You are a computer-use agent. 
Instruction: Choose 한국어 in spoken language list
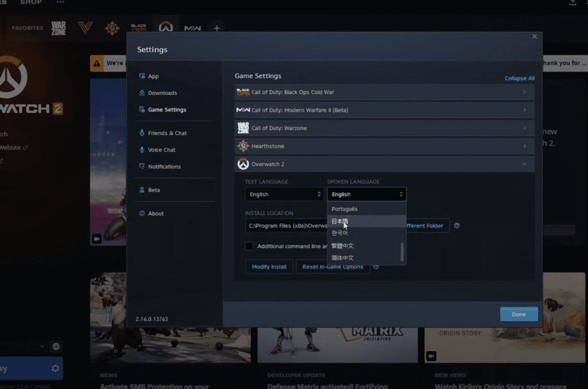click(366, 233)
